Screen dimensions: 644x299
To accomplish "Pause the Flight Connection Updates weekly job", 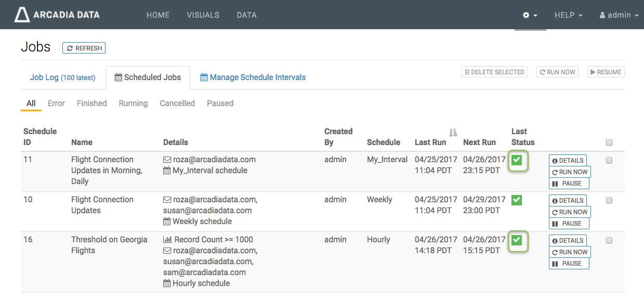I will pos(569,224).
